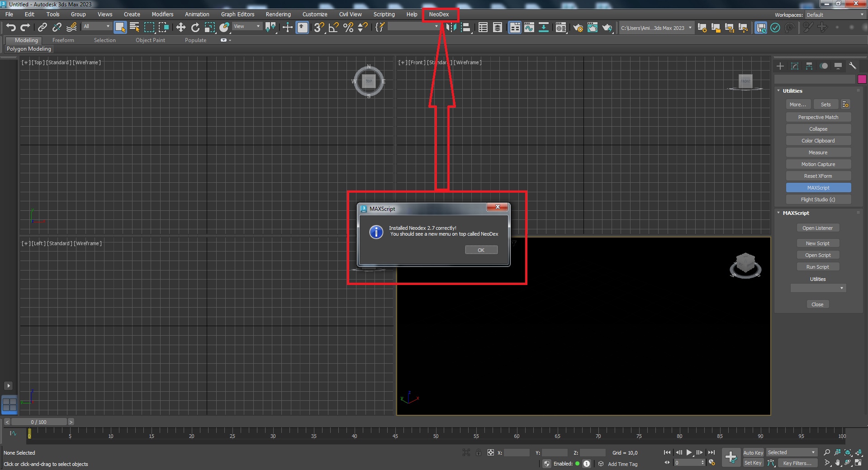The height and width of the screenshot is (470, 868).
Task: Toggle Spinner Snap on the toolbar
Action: coord(363,28)
